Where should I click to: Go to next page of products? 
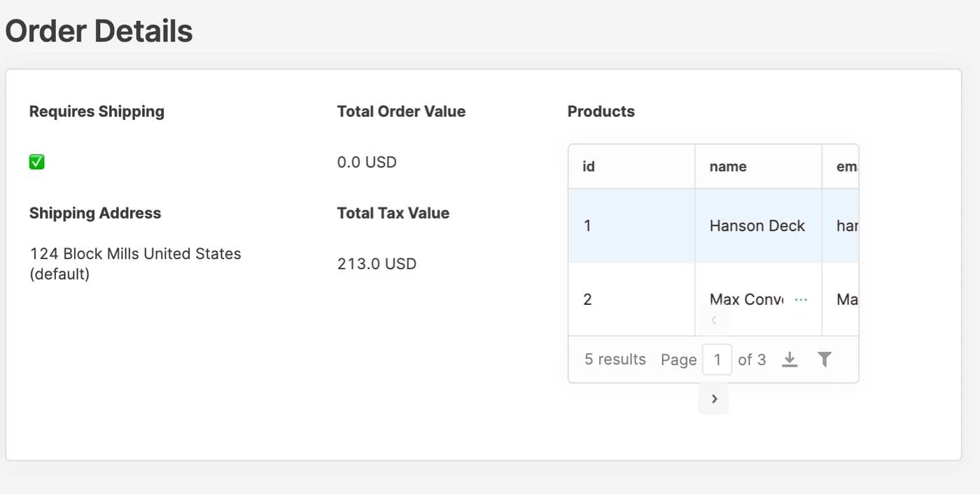713,399
